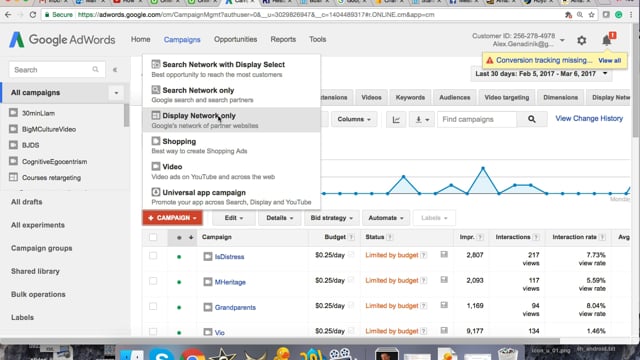
Task: Click the browser reload button
Action: pos(33,15)
